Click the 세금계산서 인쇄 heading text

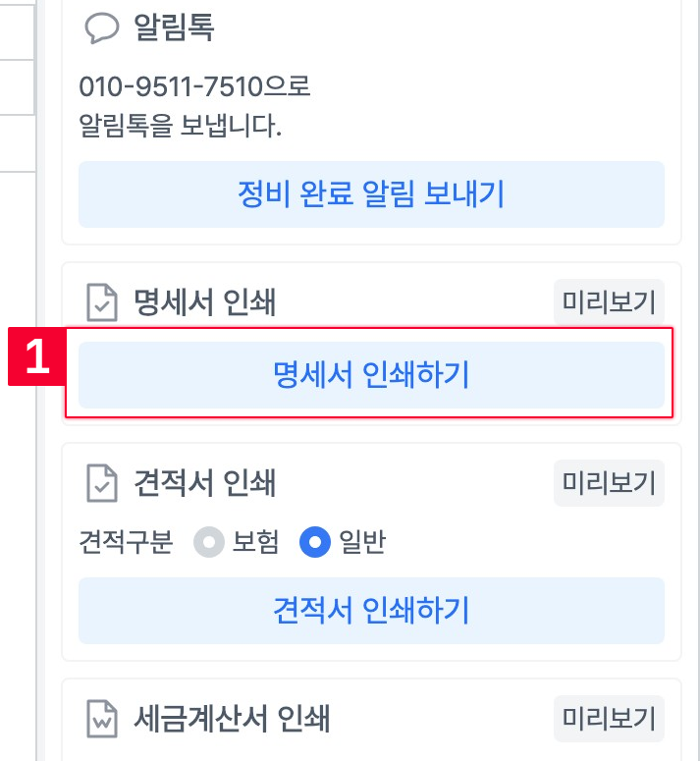232,719
